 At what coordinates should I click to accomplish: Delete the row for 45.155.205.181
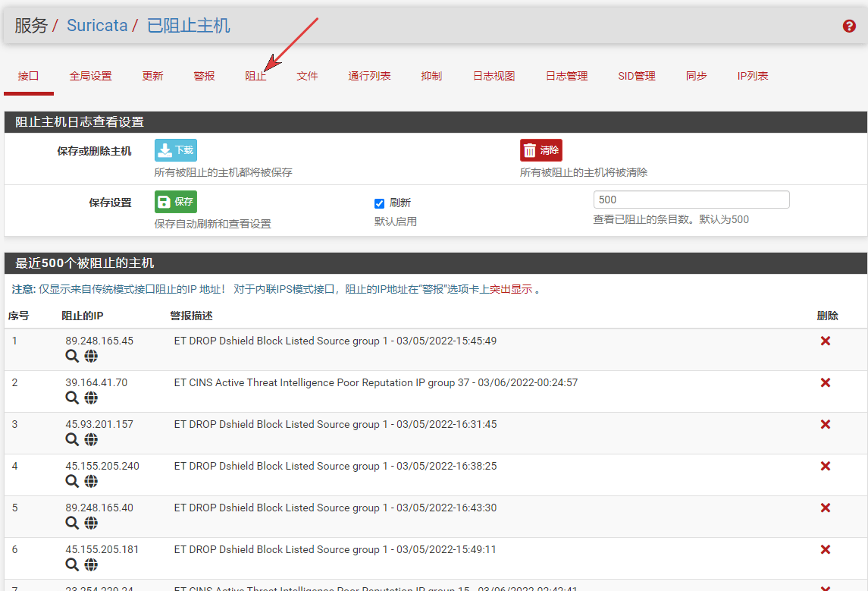click(x=826, y=550)
